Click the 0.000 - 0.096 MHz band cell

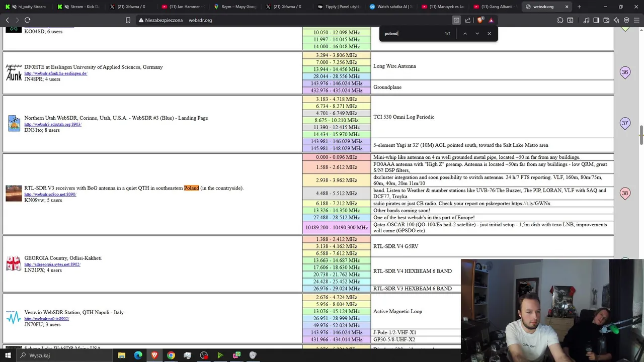[x=337, y=157]
